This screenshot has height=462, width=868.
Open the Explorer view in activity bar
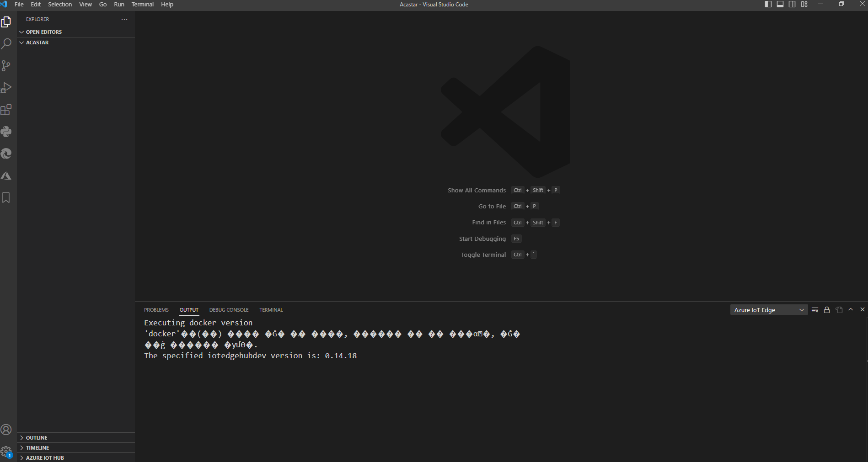click(x=6, y=22)
